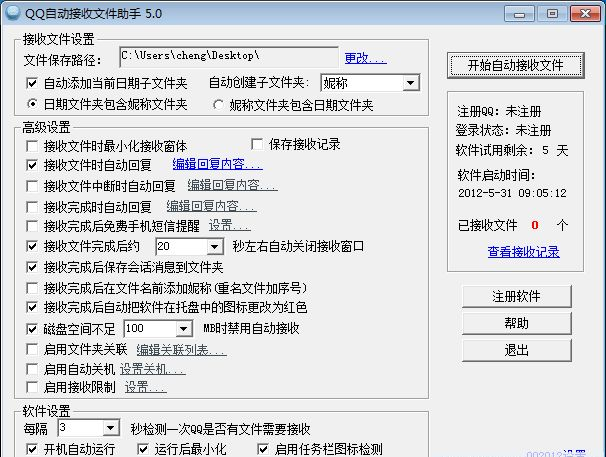Click the 注册软件 button
Image resolution: width=606 pixels, height=457 pixels.
pos(516,296)
